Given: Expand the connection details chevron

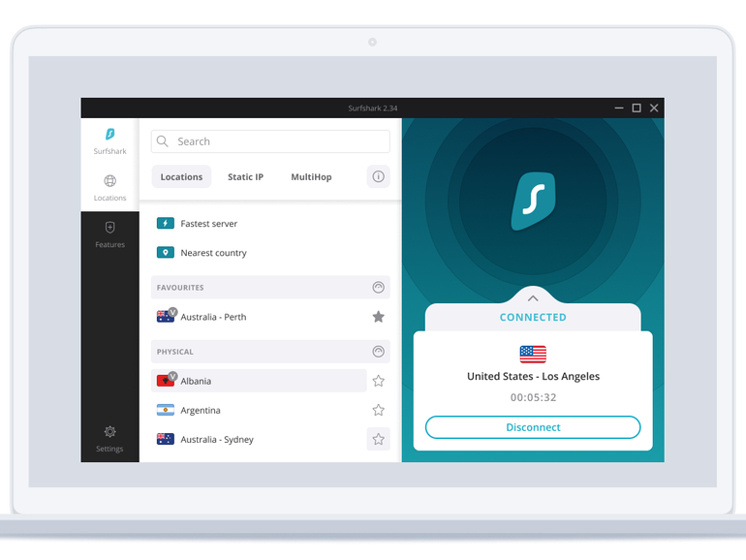Looking at the screenshot, I should tap(533, 298).
